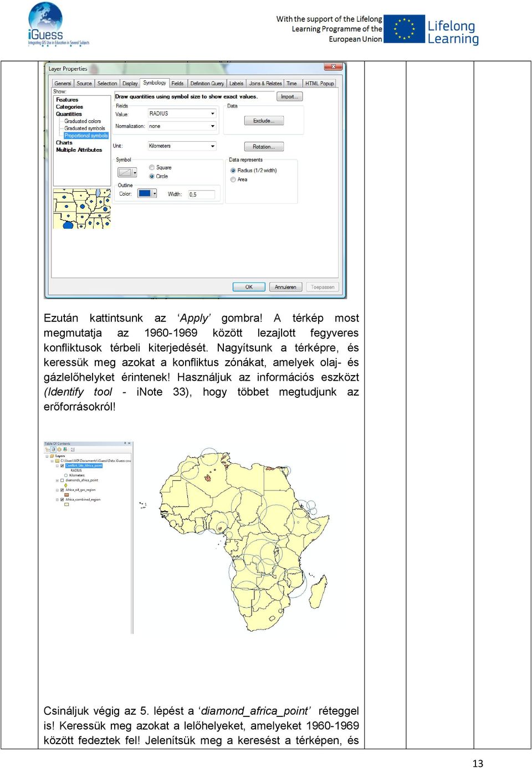Click the Layers data frame icon
This screenshot has height=768, width=532.
pos(52,456)
